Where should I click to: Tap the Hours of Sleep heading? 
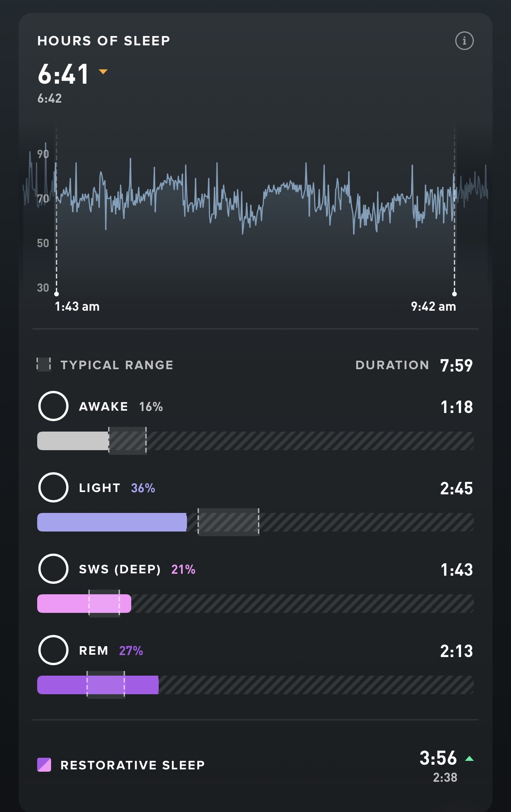[x=104, y=41]
